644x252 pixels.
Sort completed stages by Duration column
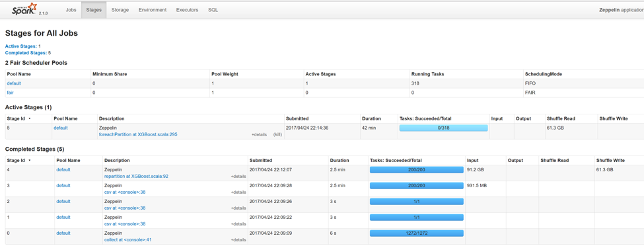pos(340,160)
